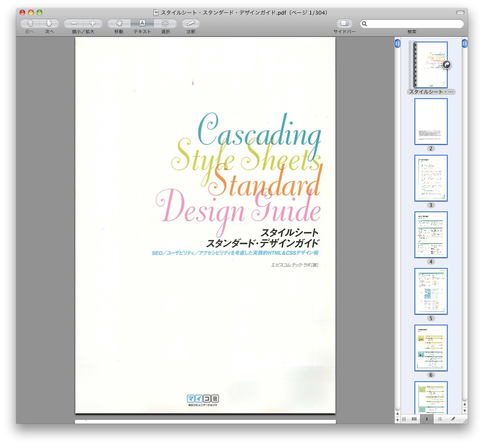Viewport: 484px width, 448px height.
Task: Go to the next page (次へ)
Action: (x=49, y=24)
